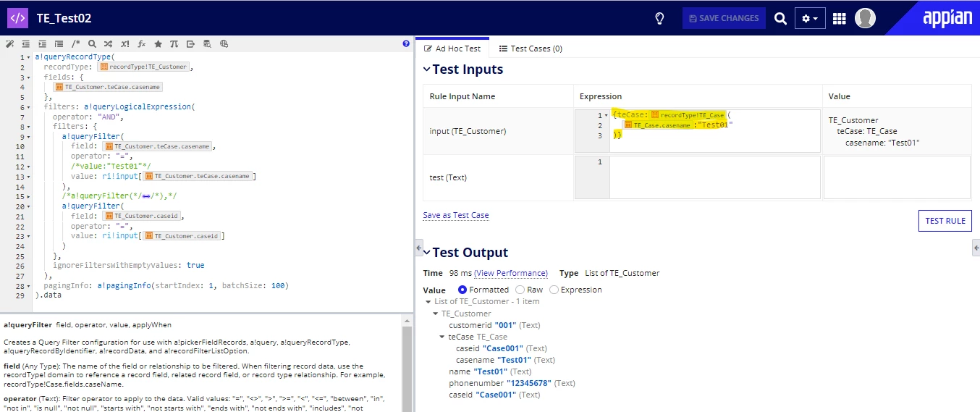Click the globe table icon in editor toolbar
The image size is (980, 412).
coord(224,43)
